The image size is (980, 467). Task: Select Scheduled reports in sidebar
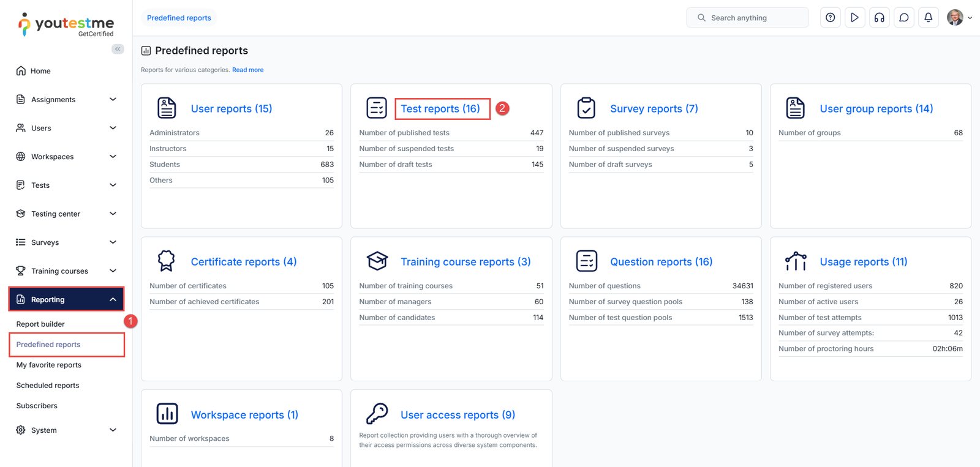[48, 386]
